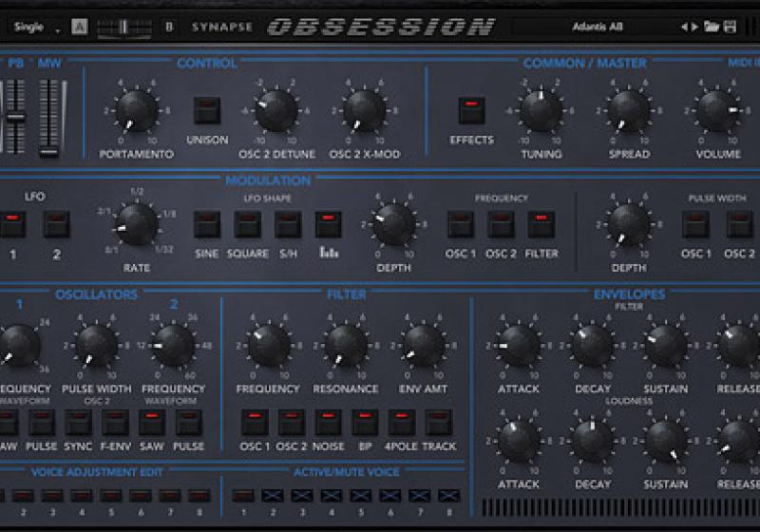Click oscillator 2 Frequency knob

[x=173, y=346]
